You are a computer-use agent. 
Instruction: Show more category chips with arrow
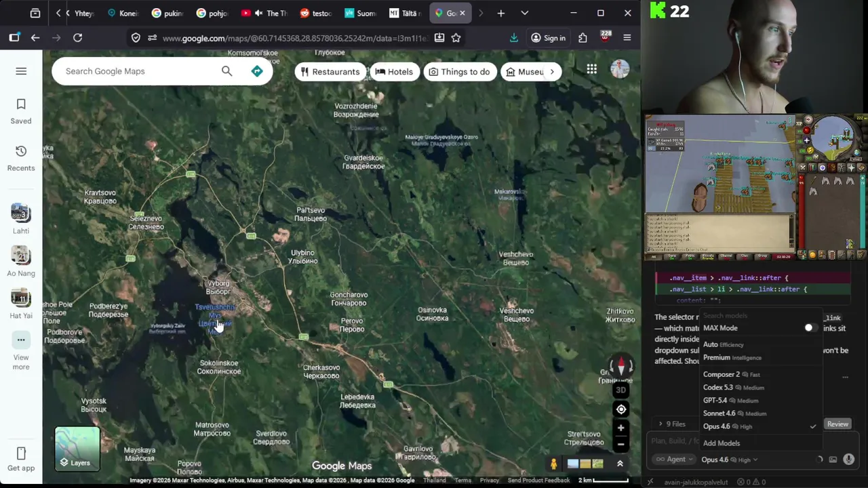(552, 72)
